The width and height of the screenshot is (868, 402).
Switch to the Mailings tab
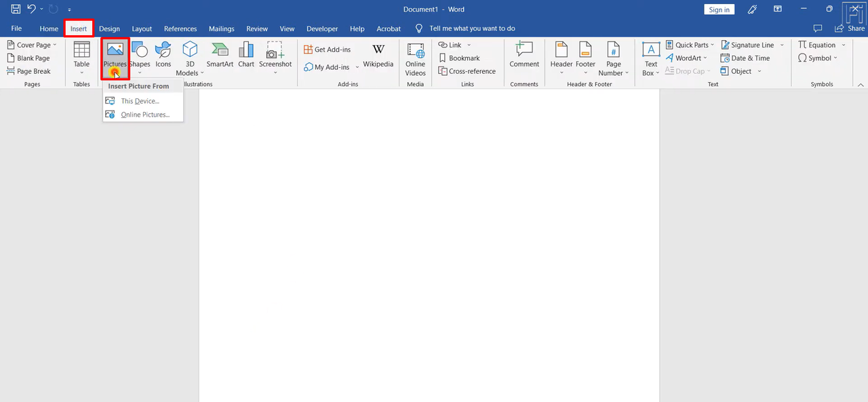(x=222, y=28)
